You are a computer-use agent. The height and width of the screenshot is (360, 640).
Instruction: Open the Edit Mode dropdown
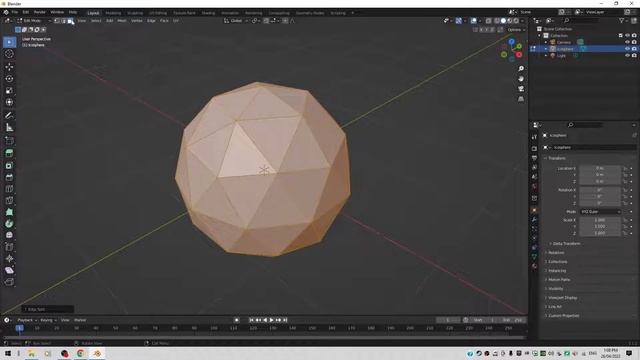coord(34,20)
